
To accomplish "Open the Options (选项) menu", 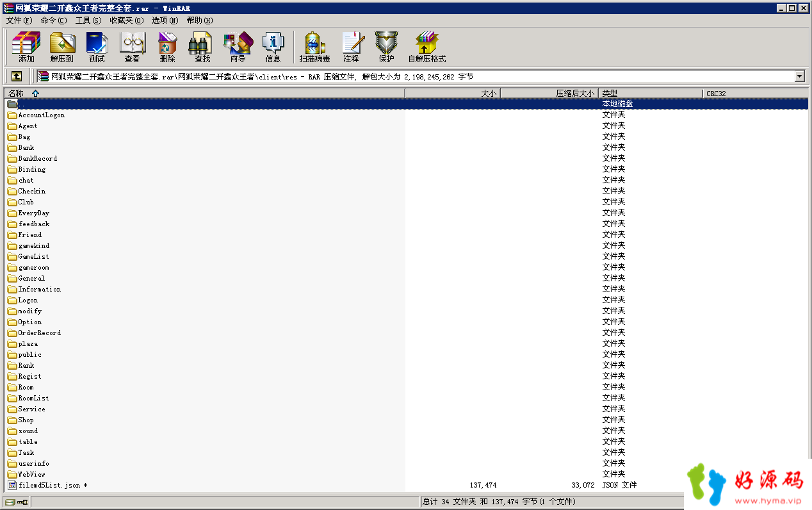I will point(165,21).
